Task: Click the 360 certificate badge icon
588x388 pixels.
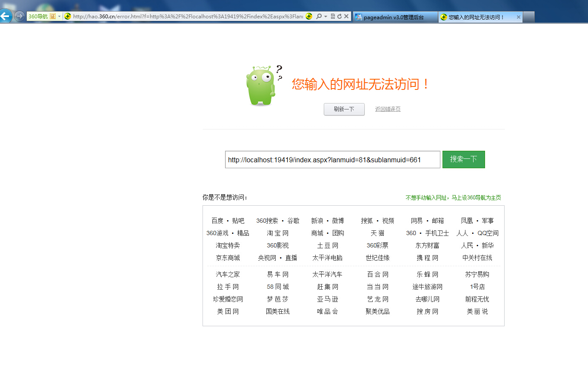Action: click(x=53, y=17)
